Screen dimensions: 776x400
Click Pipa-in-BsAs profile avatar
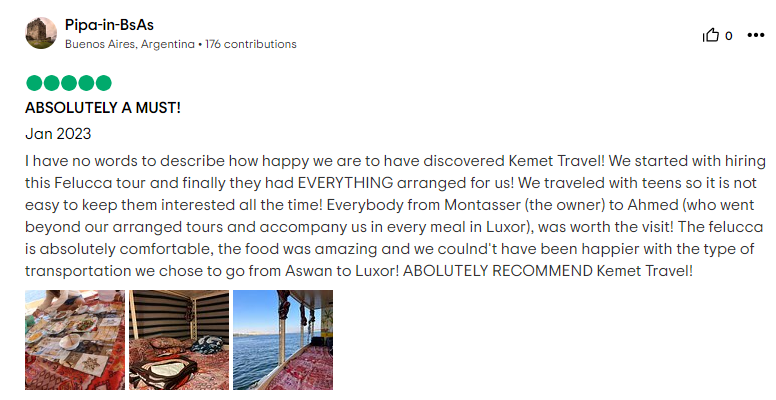[x=41, y=33]
